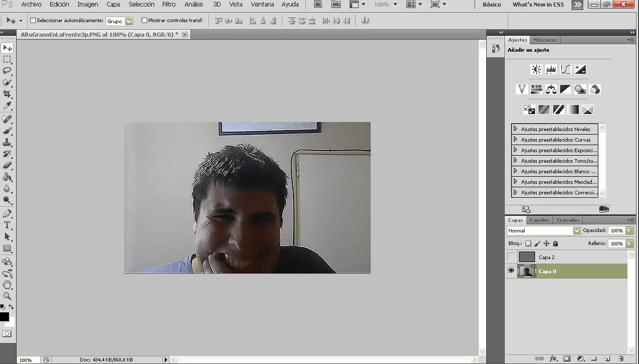Toggle lock transparent pixels in Bloq.
The height and width of the screenshot is (364, 639).
(528, 244)
